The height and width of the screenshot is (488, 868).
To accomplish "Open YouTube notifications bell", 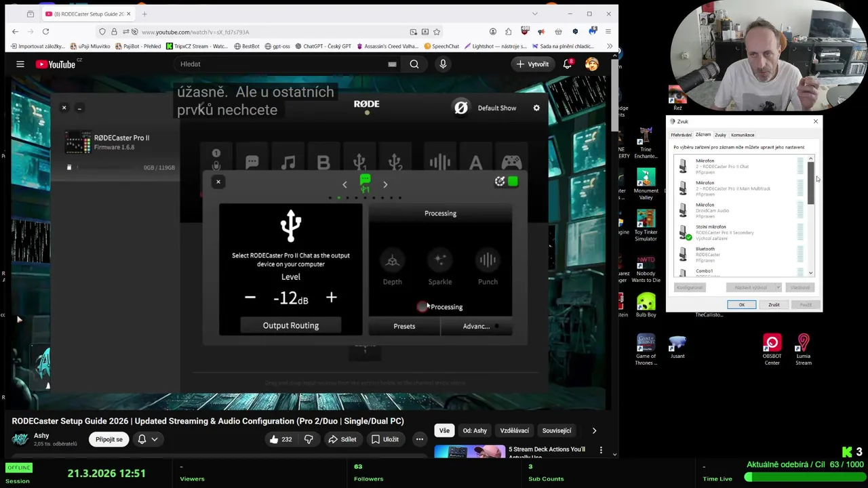I will tap(568, 64).
